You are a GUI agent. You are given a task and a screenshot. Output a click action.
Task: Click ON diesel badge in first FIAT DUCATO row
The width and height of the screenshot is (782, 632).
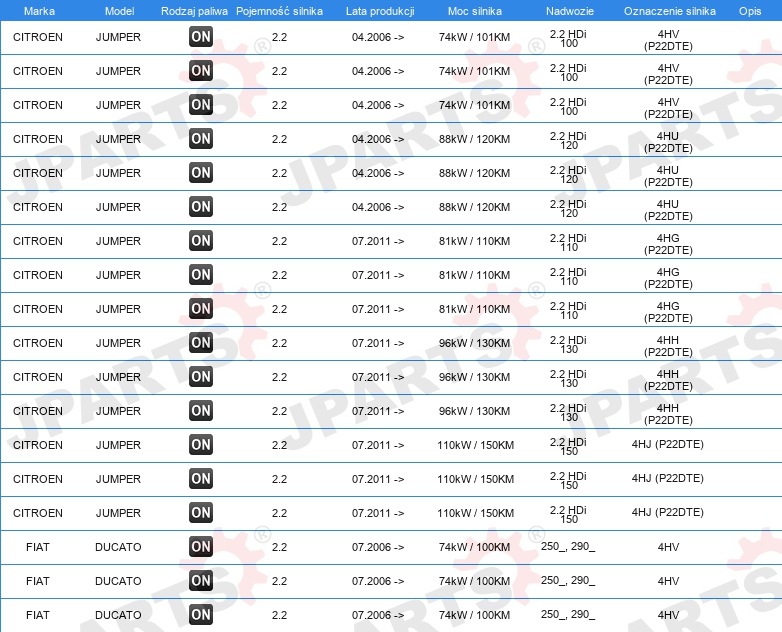tap(201, 546)
